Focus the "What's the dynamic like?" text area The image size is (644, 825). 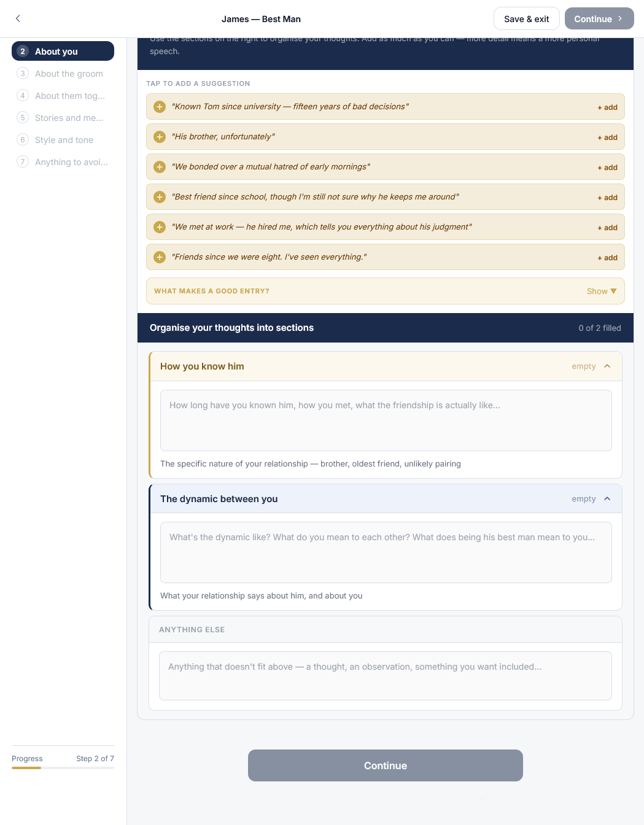pyautogui.click(x=386, y=552)
